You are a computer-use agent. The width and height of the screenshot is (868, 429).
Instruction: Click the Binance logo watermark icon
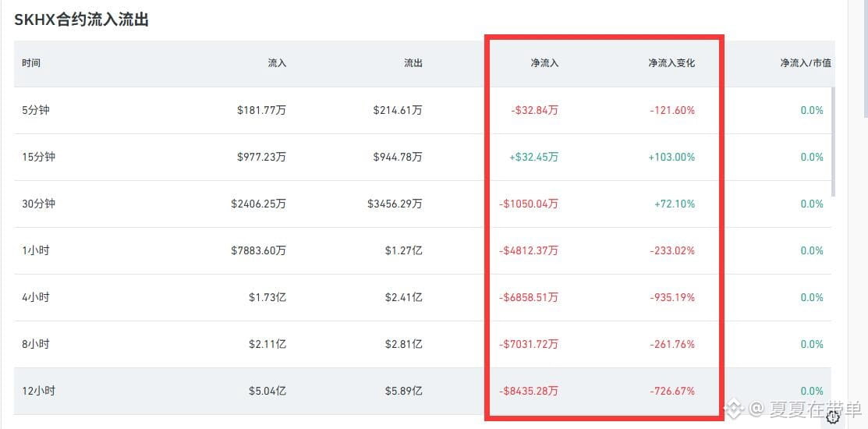tap(735, 409)
